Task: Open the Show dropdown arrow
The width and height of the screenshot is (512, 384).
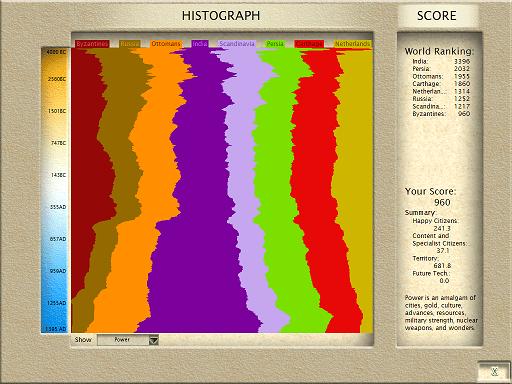Action: [154, 340]
